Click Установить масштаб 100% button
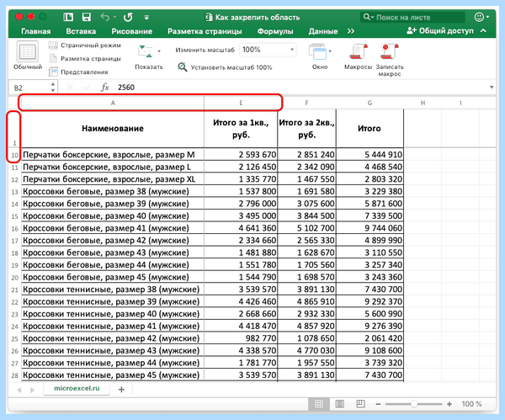This screenshot has width=505, height=420. tap(225, 67)
